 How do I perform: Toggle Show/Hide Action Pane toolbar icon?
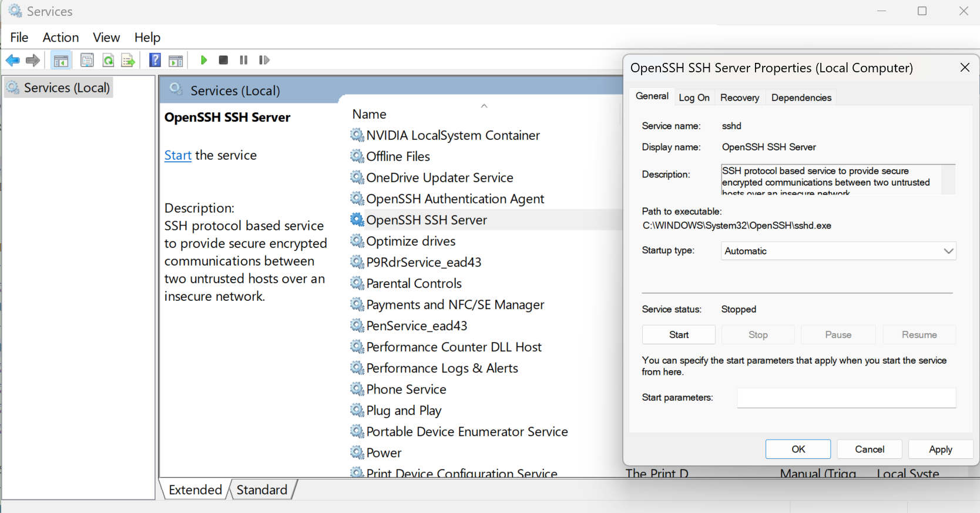click(176, 60)
